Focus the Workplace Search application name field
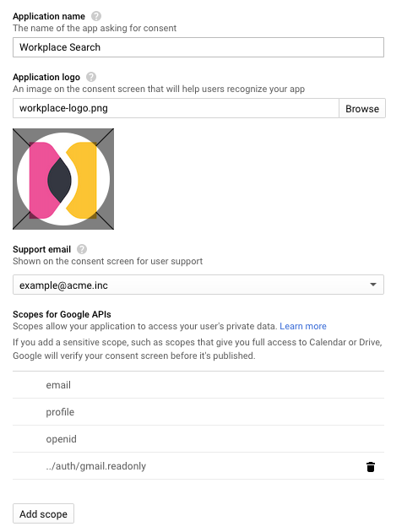The height and width of the screenshot is (532, 418). pyautogui.click(x=198, y=47)
